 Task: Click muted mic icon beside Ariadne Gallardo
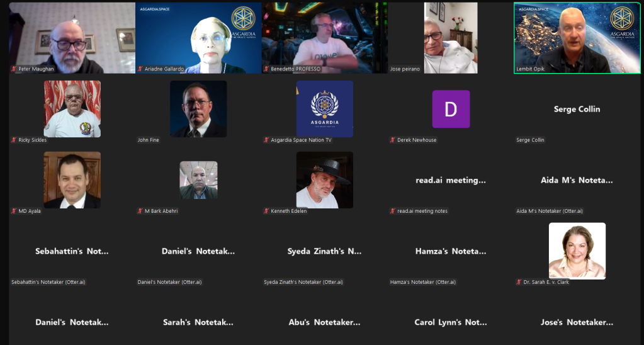(140, 69)
